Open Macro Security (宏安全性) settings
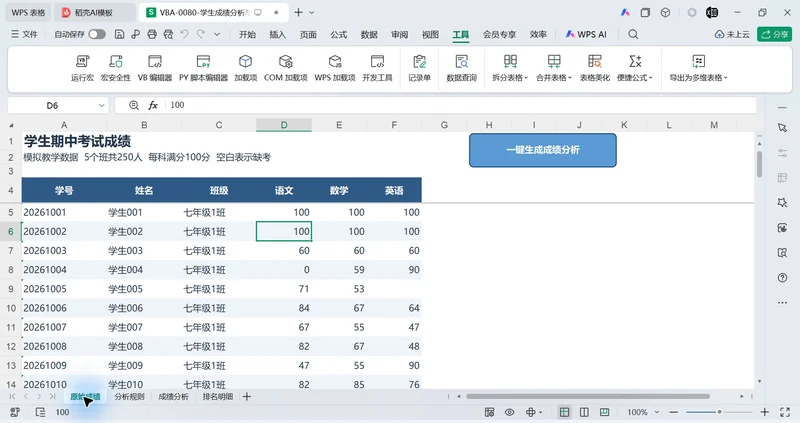This screenshot has width=800, height=423. coord(116,68)
